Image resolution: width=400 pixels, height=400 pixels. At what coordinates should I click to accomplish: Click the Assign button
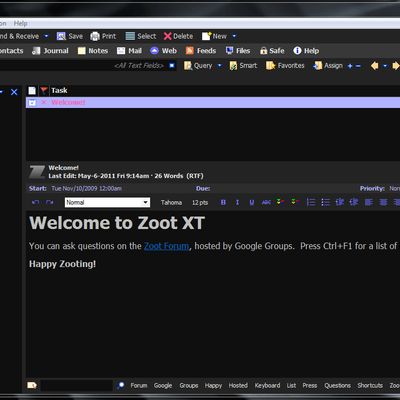328,66
